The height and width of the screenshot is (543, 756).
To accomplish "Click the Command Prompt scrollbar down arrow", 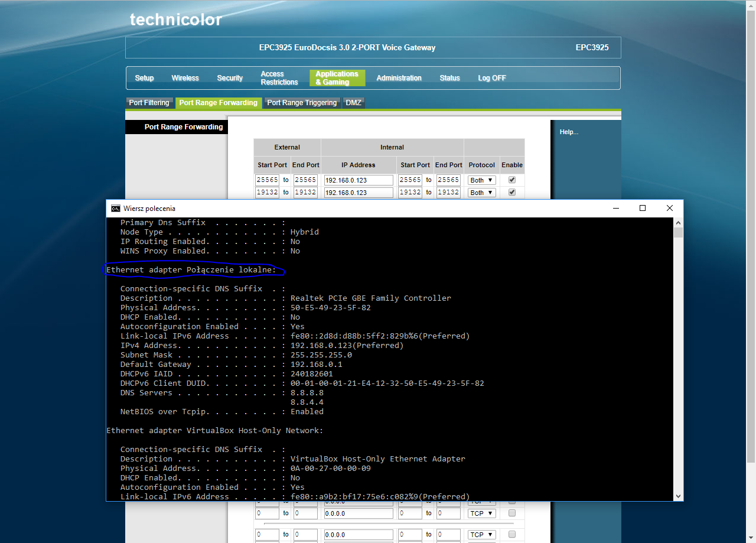I will click(x=679, y=496).
